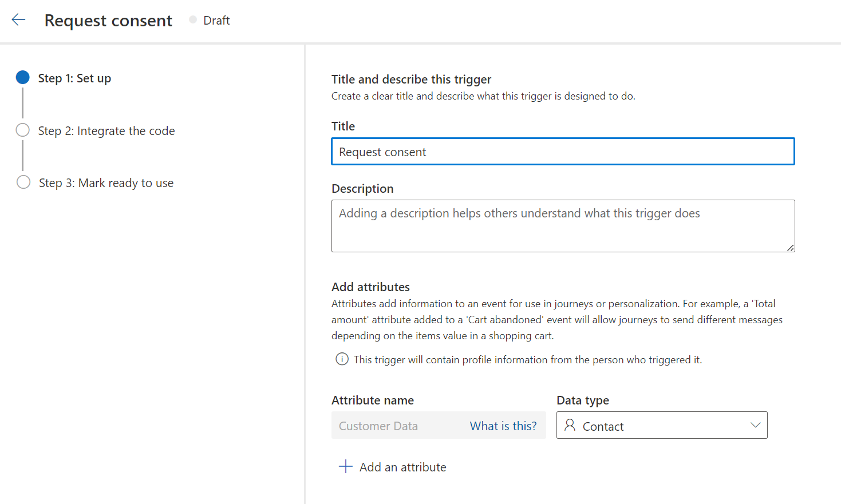Click the back arrow icon
This screenshot has height=504, width=841.
coord(18,19)
